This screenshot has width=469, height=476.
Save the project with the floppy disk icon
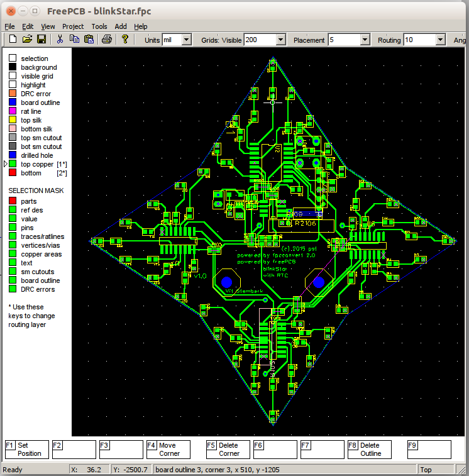[x=41, y=39]
